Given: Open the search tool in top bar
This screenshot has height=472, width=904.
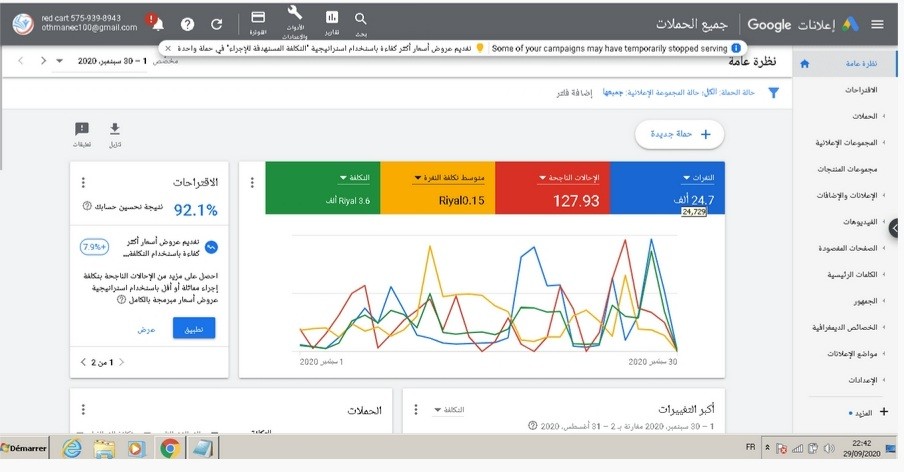Looking at the screenshot, I should point(360,19).
